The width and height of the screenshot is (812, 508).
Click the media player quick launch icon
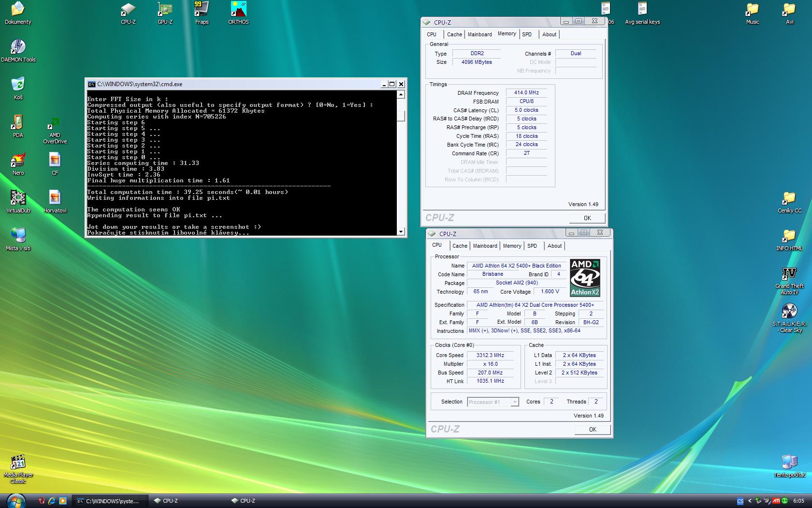tap(63, 501)
